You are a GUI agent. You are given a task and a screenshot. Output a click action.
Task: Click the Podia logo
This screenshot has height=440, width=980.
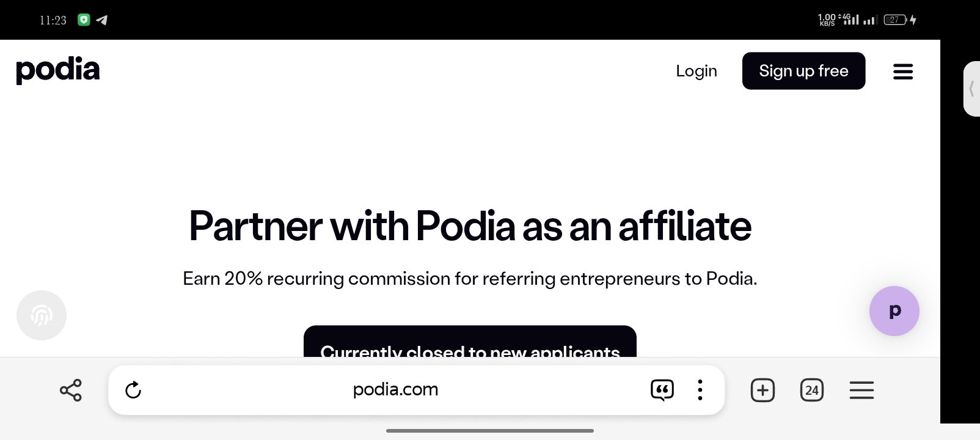(x=58, y=70)
